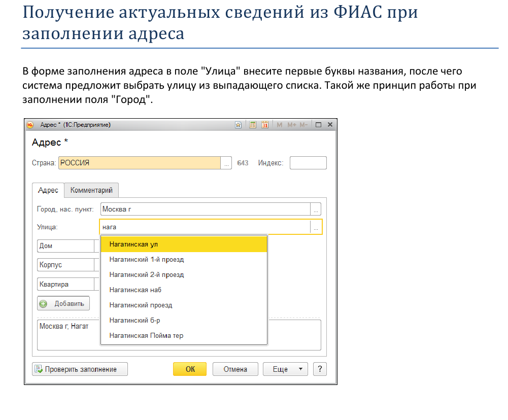Screen dimensions: 508x420
Task: Open the Еще dropdown menu
Action: pos(285,369)
